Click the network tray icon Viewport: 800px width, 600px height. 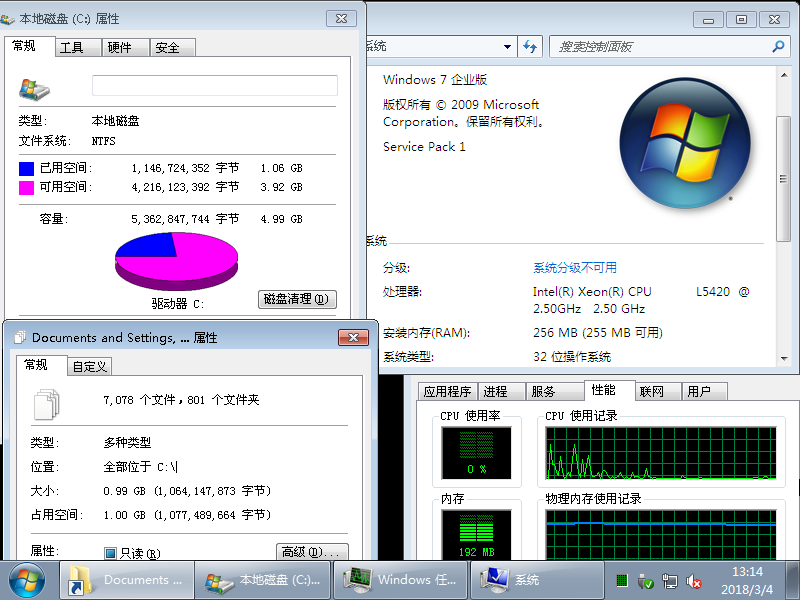[x=669, y=581]
